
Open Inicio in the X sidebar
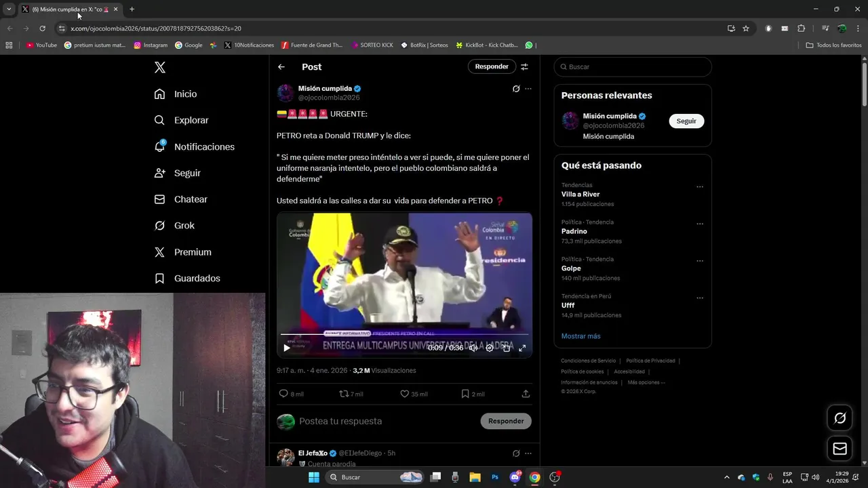click(176, 94)
